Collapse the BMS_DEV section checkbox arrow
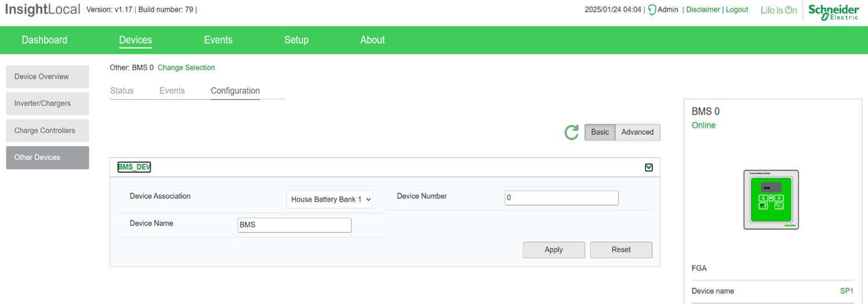Image resolution: width=868 pixels, height=304 pixels. click(649, 167)
